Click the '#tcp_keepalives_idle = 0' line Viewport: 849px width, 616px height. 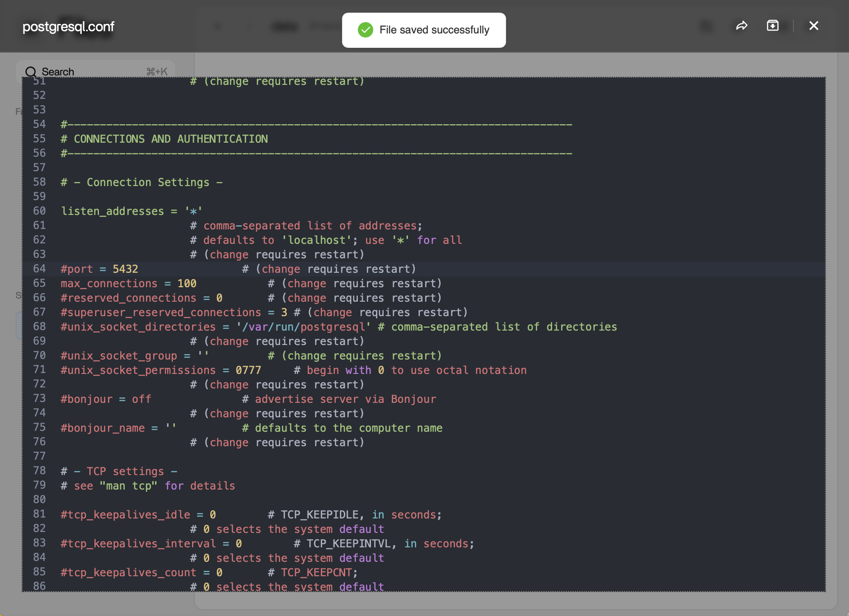(138, 514)
